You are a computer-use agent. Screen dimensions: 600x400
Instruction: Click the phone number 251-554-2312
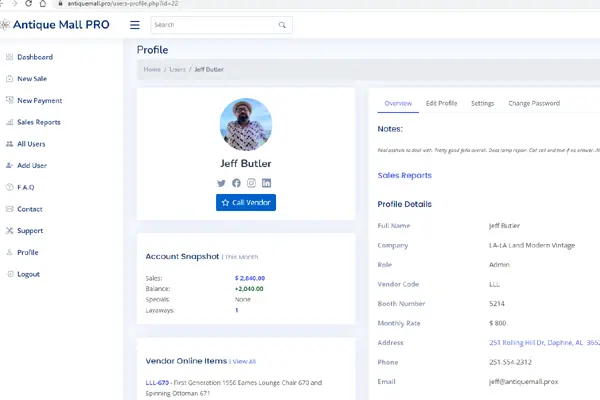tap(510, 362)
